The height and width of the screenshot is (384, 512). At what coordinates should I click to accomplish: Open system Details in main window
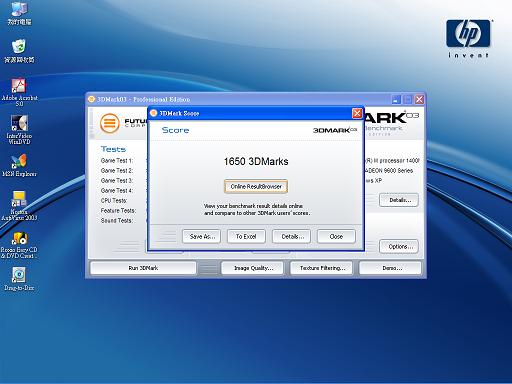click(399, 200)
